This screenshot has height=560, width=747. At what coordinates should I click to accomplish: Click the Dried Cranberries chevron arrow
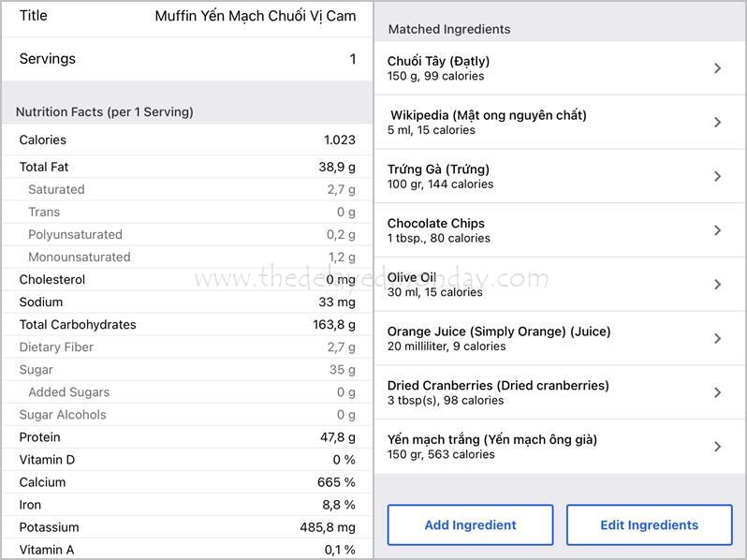click(x=718, y=392)
